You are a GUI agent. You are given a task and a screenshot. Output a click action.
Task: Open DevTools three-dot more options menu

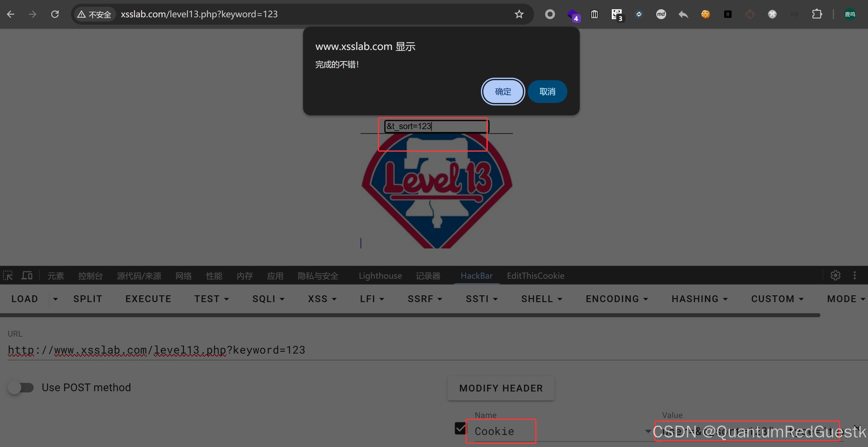click(854, 275)
